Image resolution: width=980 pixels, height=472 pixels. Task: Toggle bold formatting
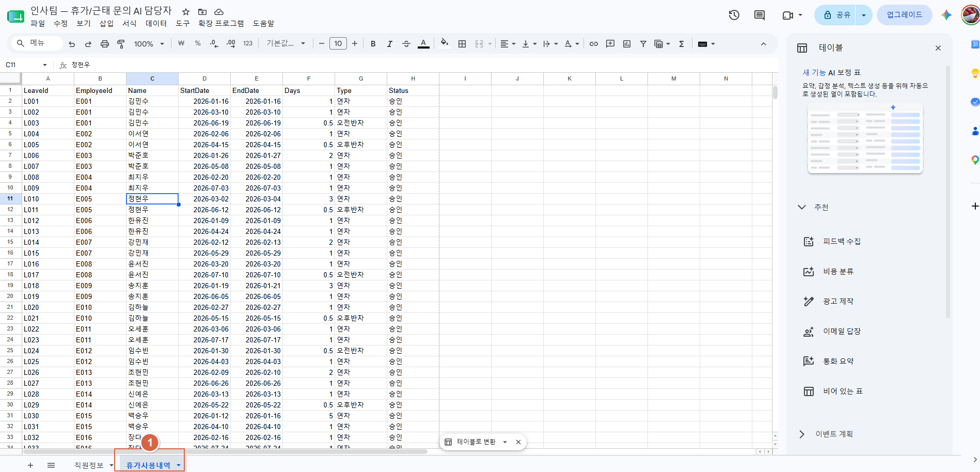coord(373,44)
